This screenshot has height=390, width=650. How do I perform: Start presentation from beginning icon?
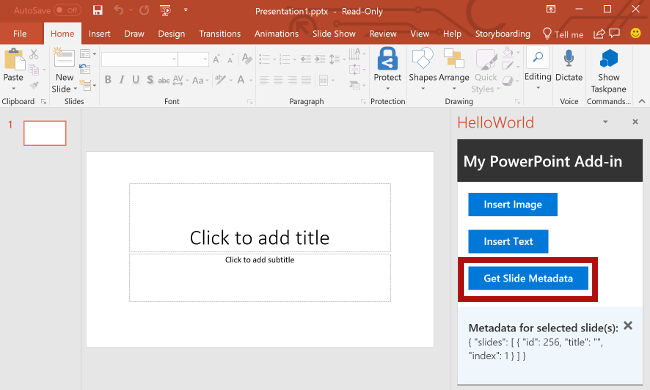[165, 10]
